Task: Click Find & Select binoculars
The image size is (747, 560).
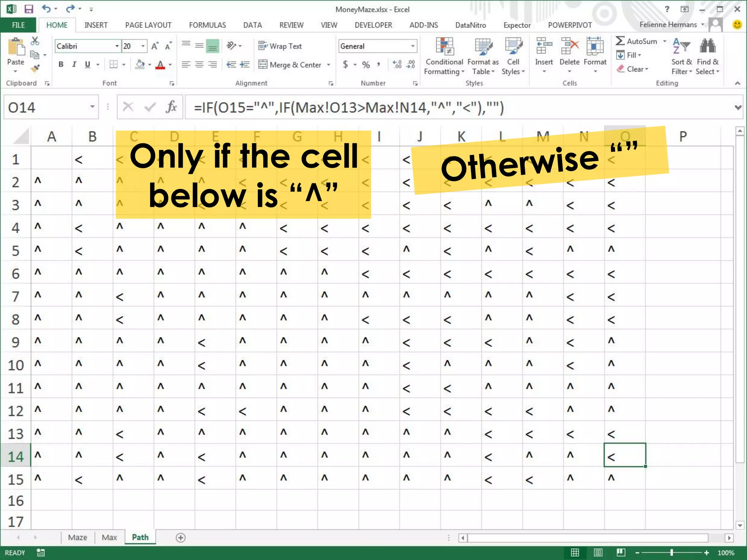Action: click(x=707, y=56)
